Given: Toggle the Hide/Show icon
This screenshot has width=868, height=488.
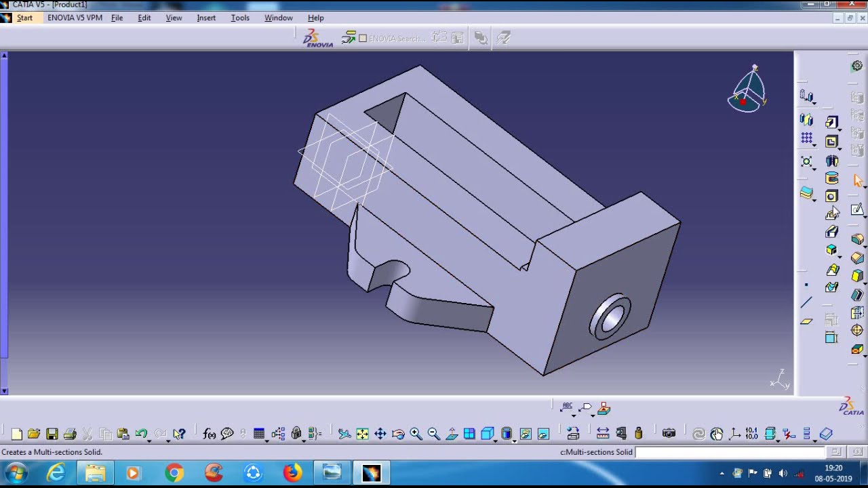Looking at the screenshot, I should (x=525, y=434).
